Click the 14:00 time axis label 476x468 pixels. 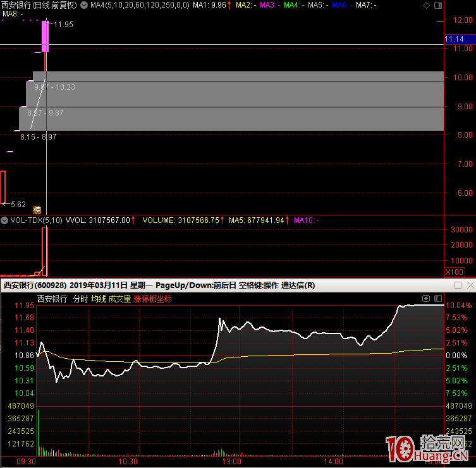(333, 461)
